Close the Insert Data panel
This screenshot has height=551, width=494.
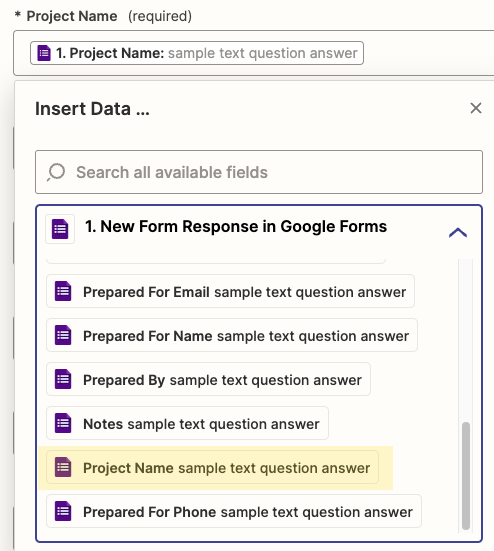476,108
